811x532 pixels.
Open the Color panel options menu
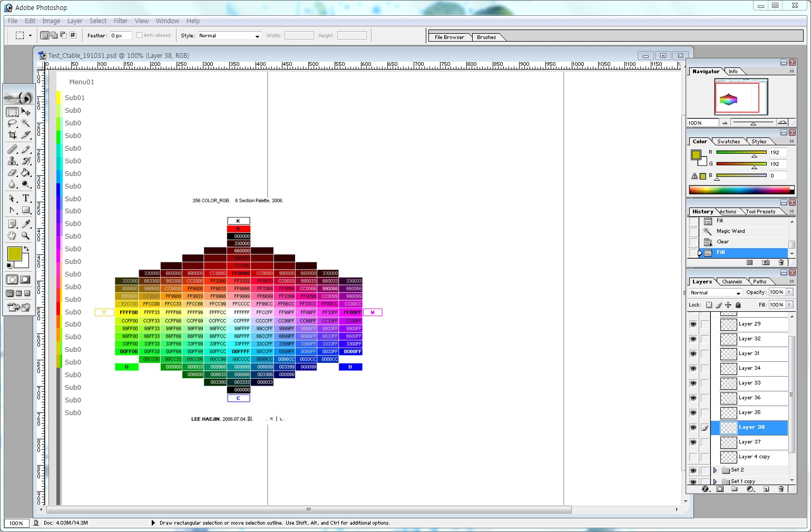click(x=792, y=141)
